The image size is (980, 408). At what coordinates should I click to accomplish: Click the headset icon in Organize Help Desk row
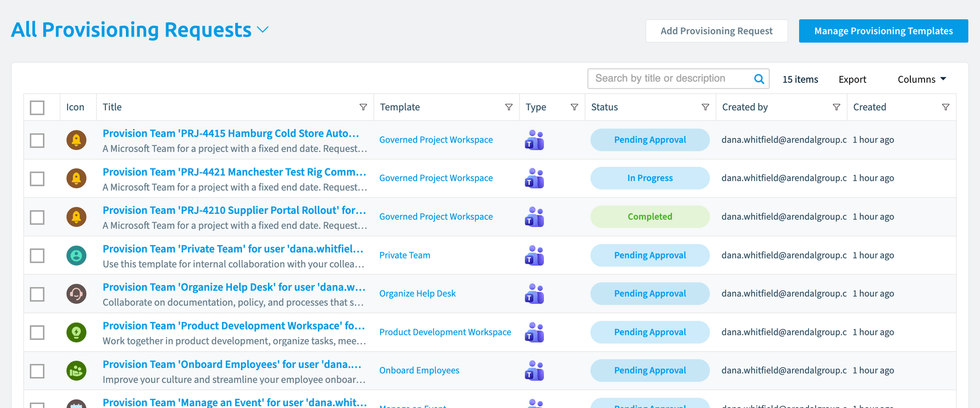tap(76, 294)
